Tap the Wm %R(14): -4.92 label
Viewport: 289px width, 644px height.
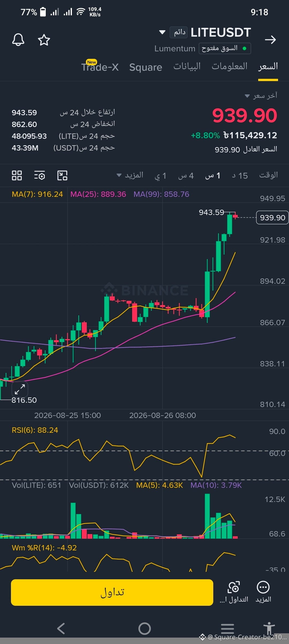pyautogui.click(x=44, y=548)
